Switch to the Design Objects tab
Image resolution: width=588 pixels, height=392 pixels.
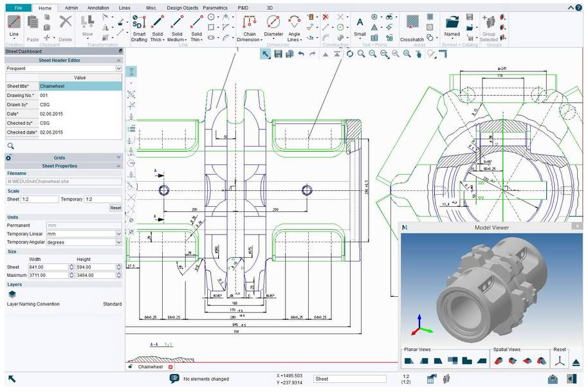182,8
